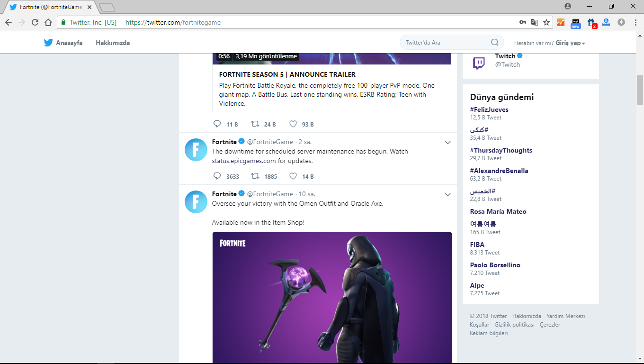
Task: Open Koşullar footer link
Action: [x=479, y=325]
